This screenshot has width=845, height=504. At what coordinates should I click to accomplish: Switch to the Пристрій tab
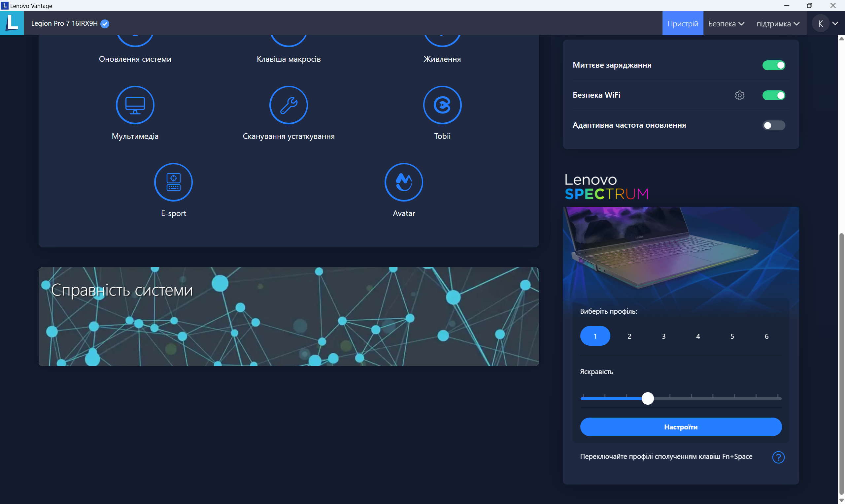[x=683, y=23]
